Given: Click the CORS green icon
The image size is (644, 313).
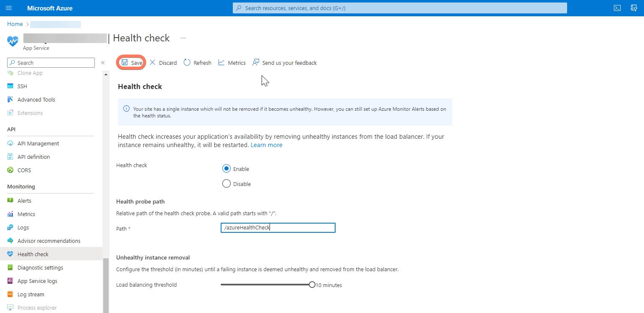Looking at the screenshot, I should pyautogui.click(x=10, y=170).
